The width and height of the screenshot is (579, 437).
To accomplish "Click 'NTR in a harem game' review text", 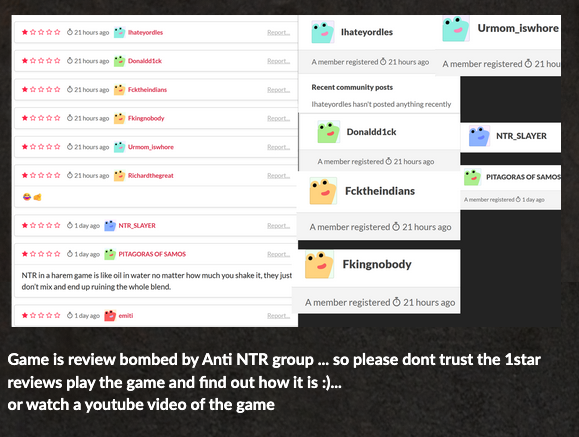I will click(x=157, y=281).
